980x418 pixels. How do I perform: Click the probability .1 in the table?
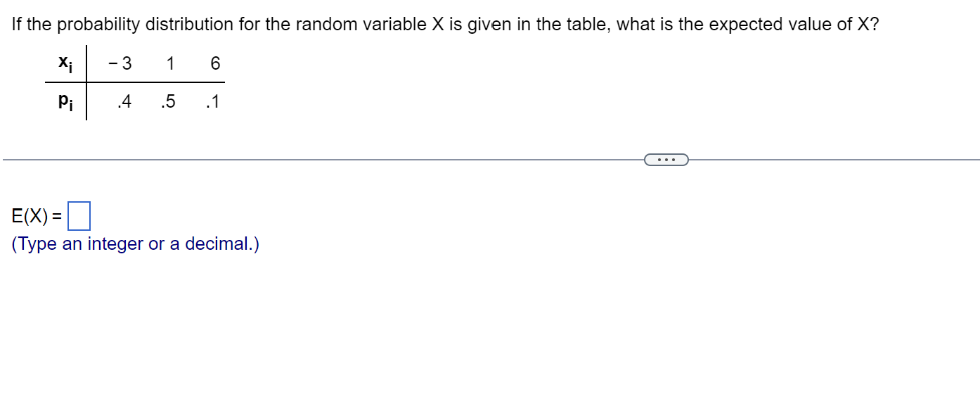(213, 101)
